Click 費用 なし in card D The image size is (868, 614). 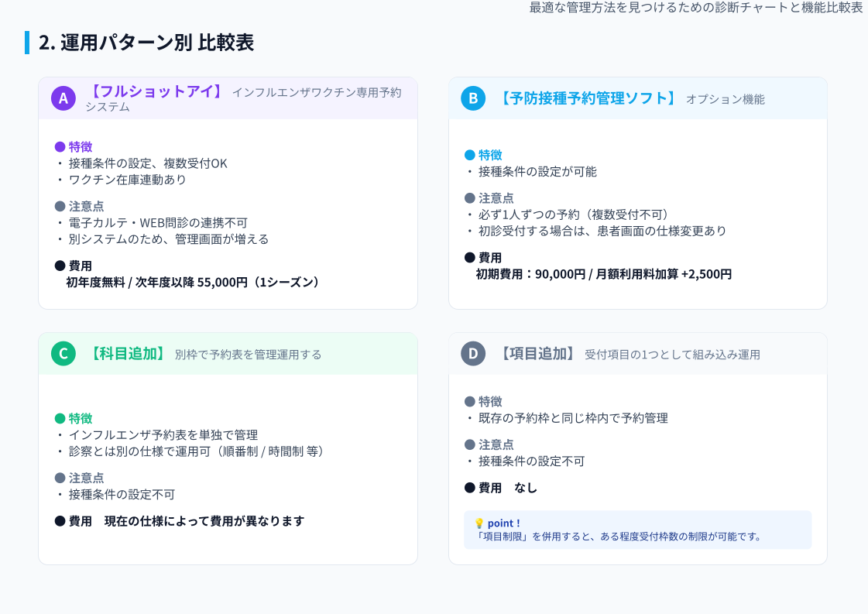pos(508,488)
